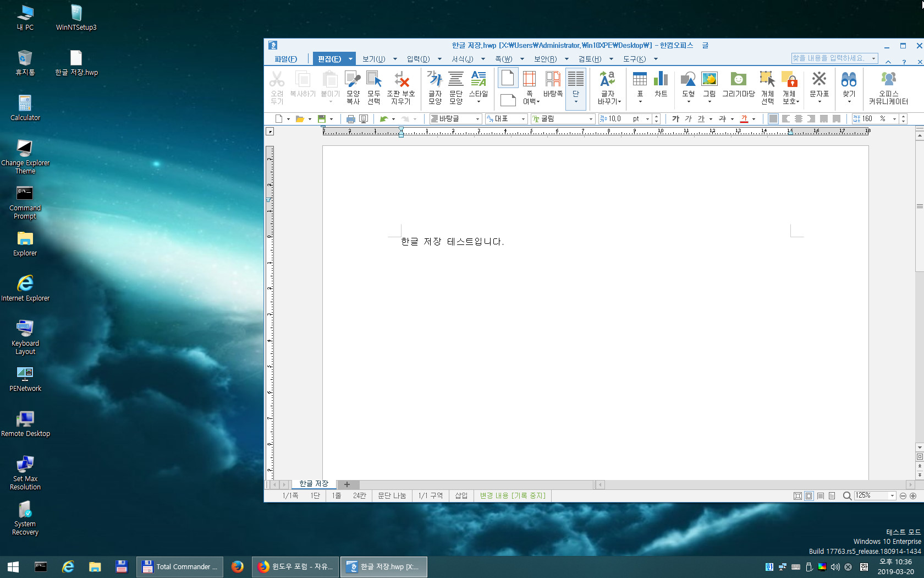The image size is (924, 578).
Task: Click the Paste (붙이기) icon
Action: pyautogui.click(x=330, y=87)
